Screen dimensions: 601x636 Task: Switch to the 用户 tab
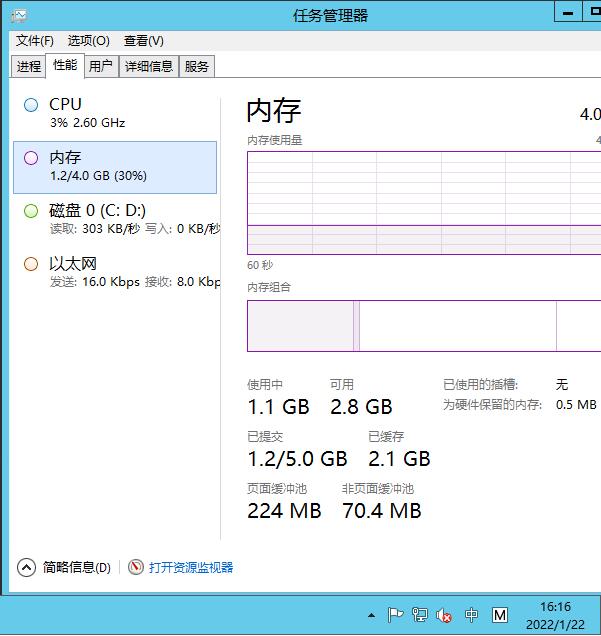pos(101,66)
